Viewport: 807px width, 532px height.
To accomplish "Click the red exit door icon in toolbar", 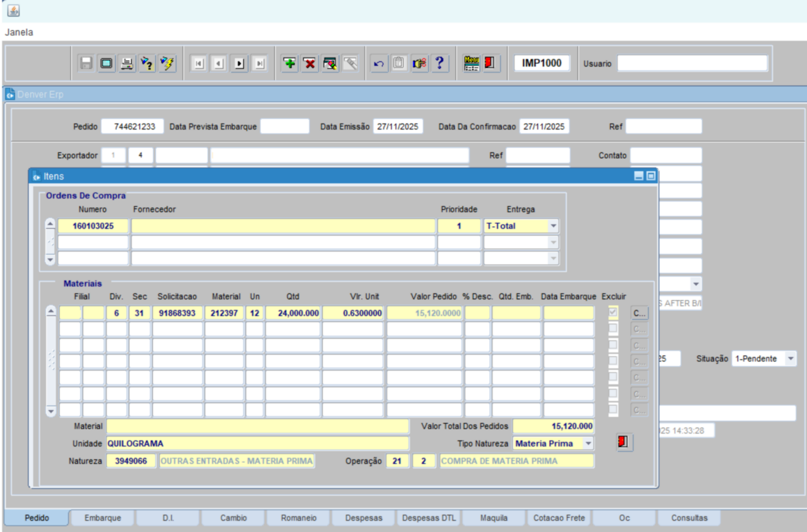I will pos(490,63).
